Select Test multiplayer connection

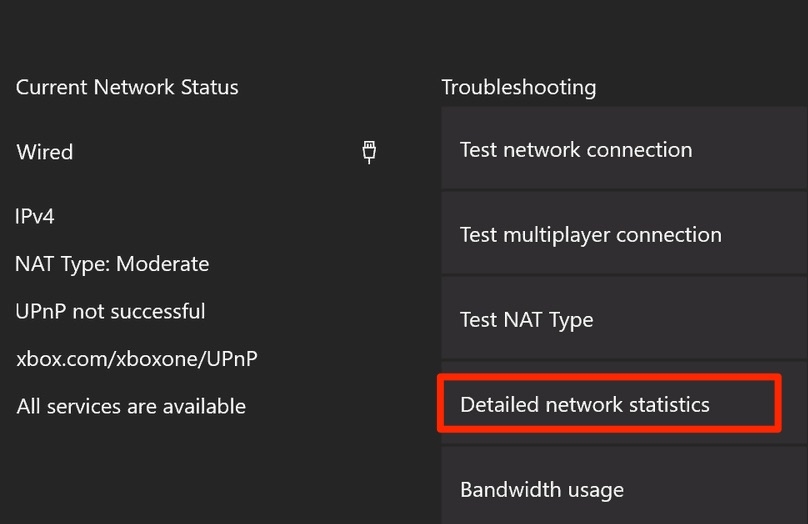click(x=624, y=233)
